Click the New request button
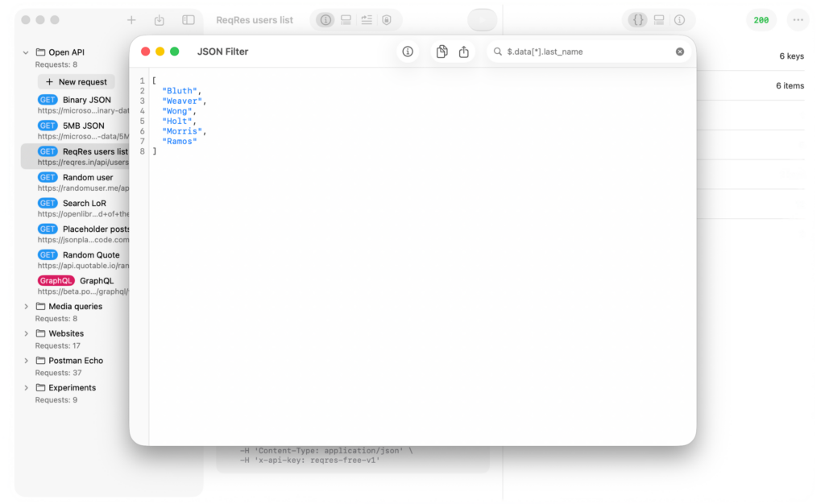 click(x=77, y=82)
